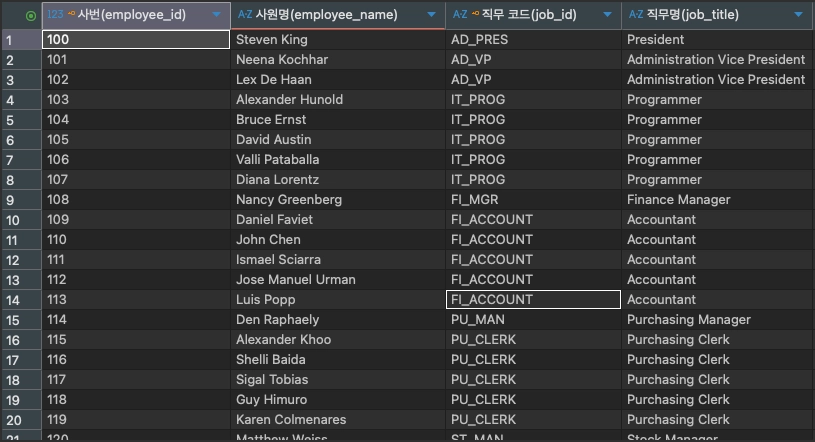This screenshot has width=815, height=442.
Task: Click IT_PROG in David Austin row
Action: [533, 140]
